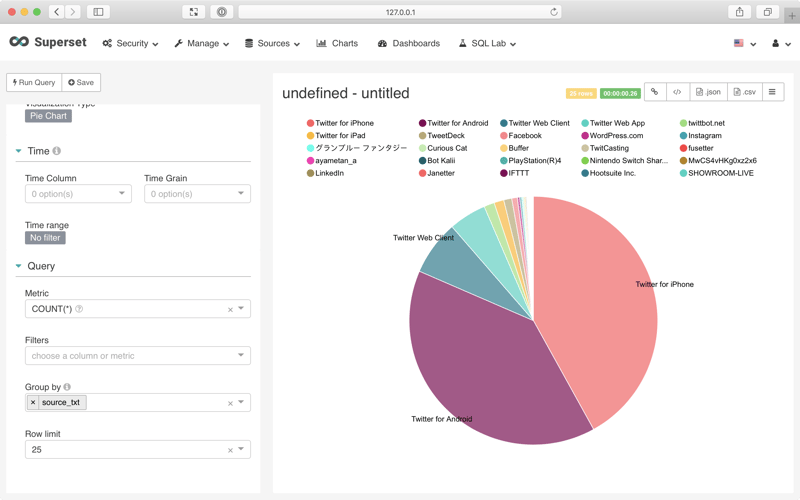This screenshot has width=800, height=500.
Task: Toggle TweetDeck legend series
Action: coord(442,136)
